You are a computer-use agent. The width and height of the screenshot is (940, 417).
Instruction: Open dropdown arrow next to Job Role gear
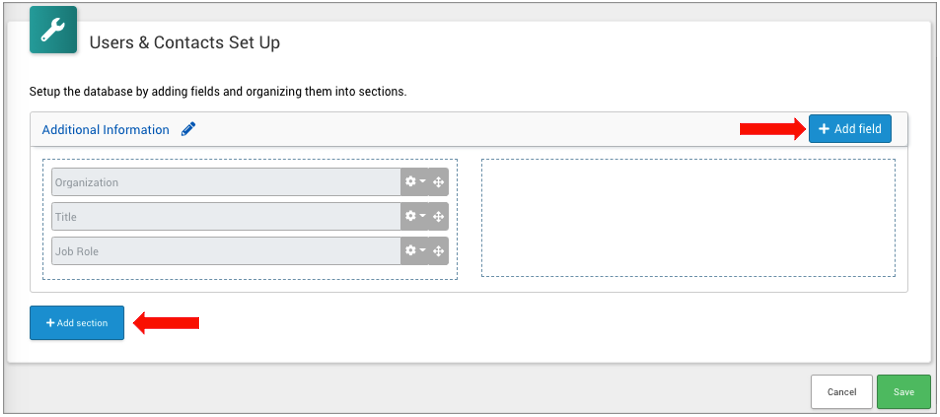[423, 251]
